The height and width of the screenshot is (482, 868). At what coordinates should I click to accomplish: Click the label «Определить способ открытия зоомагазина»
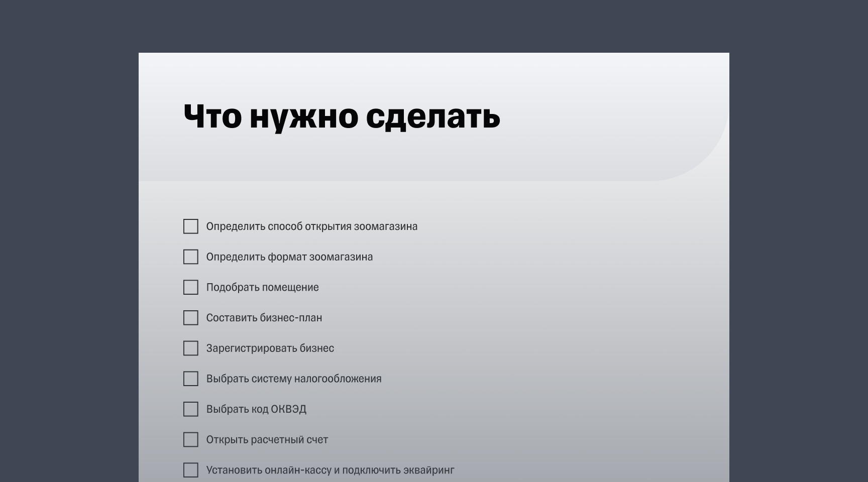coord(312,226)
